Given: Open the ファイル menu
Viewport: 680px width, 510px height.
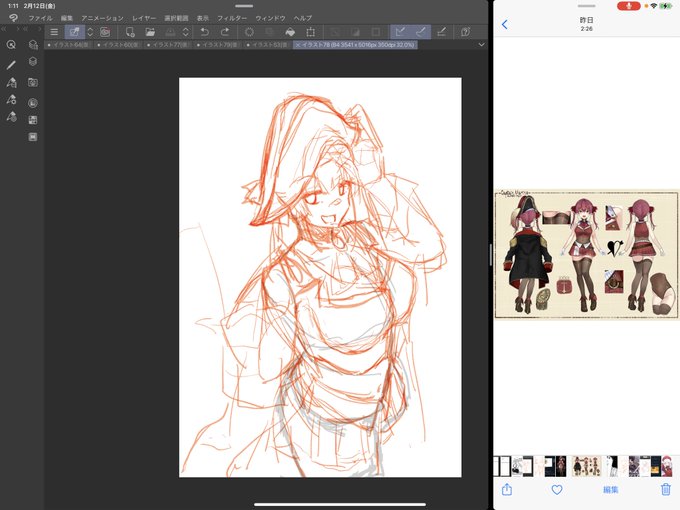Looking at the screenshot, I should coord(40,18).
